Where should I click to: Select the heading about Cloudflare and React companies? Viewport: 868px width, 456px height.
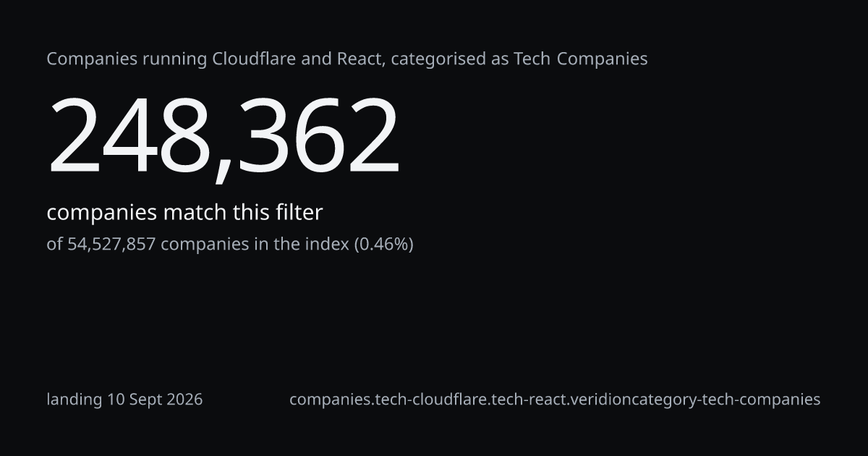[347, 59]
